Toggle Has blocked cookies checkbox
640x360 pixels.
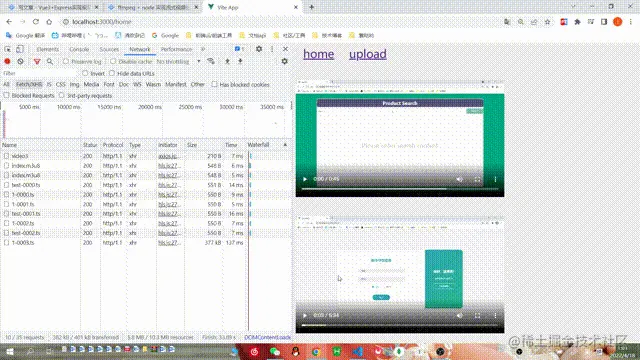pyautogui.click(x=214, y=84)
